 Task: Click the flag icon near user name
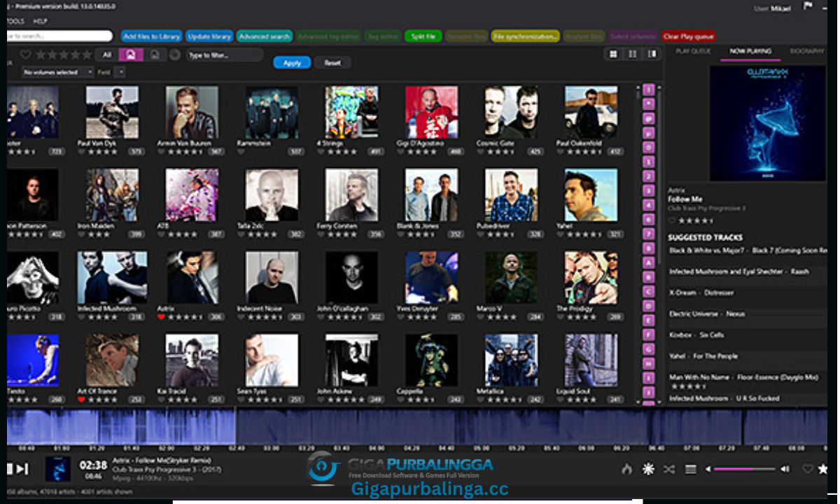(x=808, y=6)
